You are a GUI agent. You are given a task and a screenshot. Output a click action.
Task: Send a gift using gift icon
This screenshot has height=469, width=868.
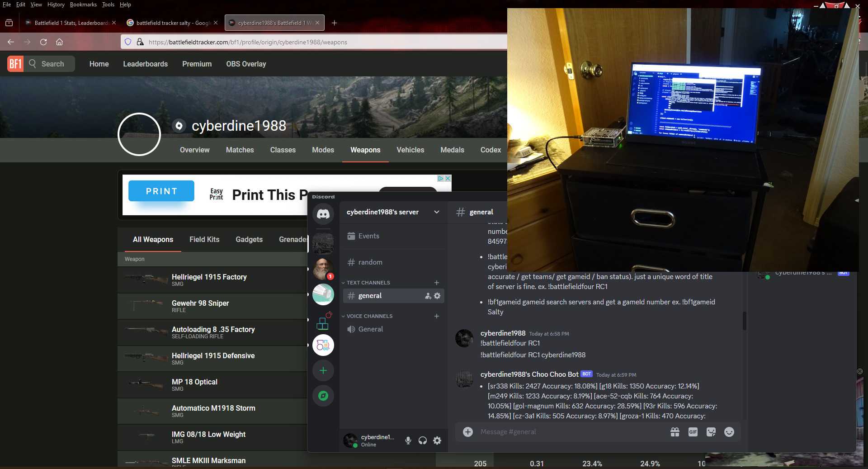tap(675, 432)
